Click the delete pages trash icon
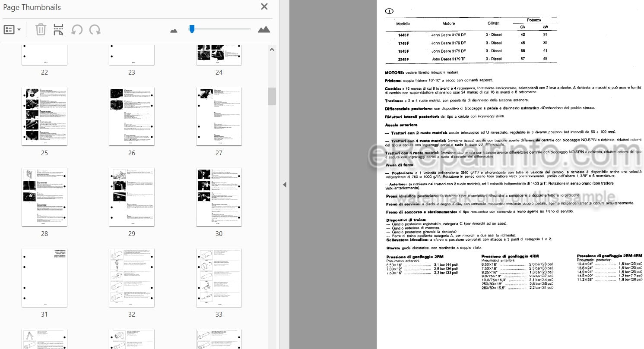The image size is (644, 349). click(x=41, y=30)
